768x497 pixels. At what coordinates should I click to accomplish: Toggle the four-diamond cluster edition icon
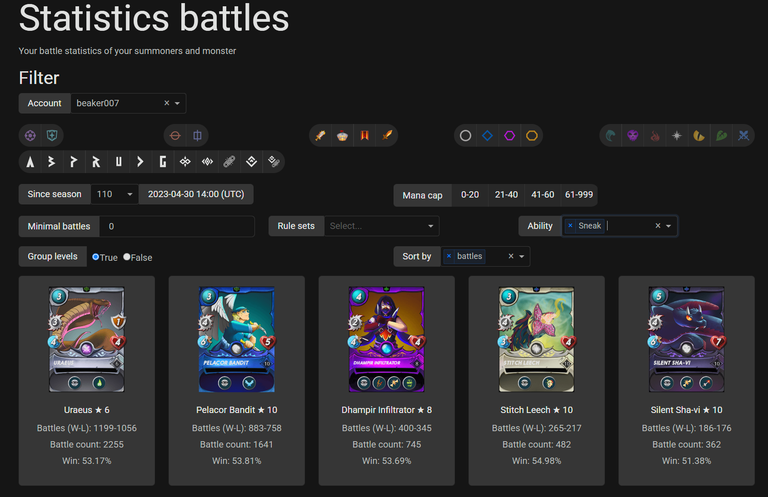tap(185, 162)
